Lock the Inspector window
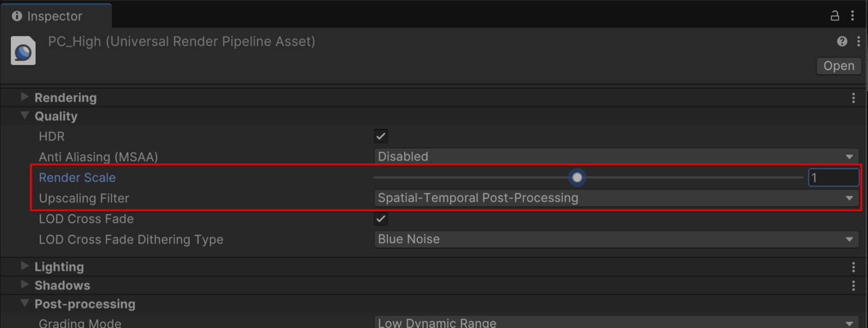This screenshot has width=868, height=328. (835, 16)
